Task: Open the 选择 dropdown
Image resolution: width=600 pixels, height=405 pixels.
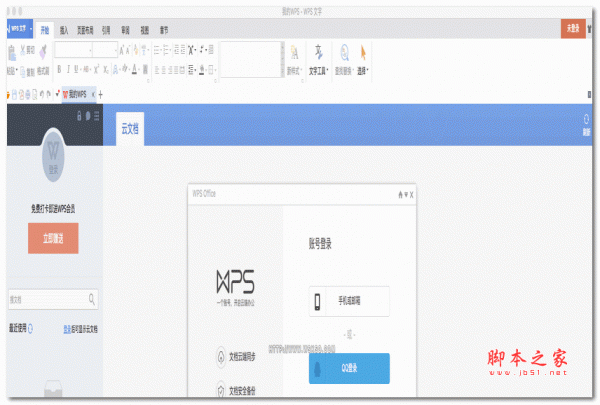Action: (363, 60)
